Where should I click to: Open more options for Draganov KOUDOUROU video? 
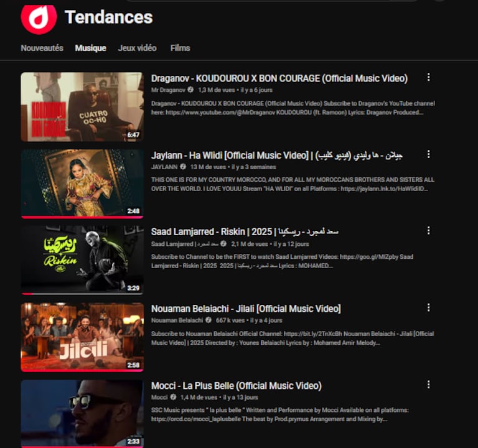[428, 77]
